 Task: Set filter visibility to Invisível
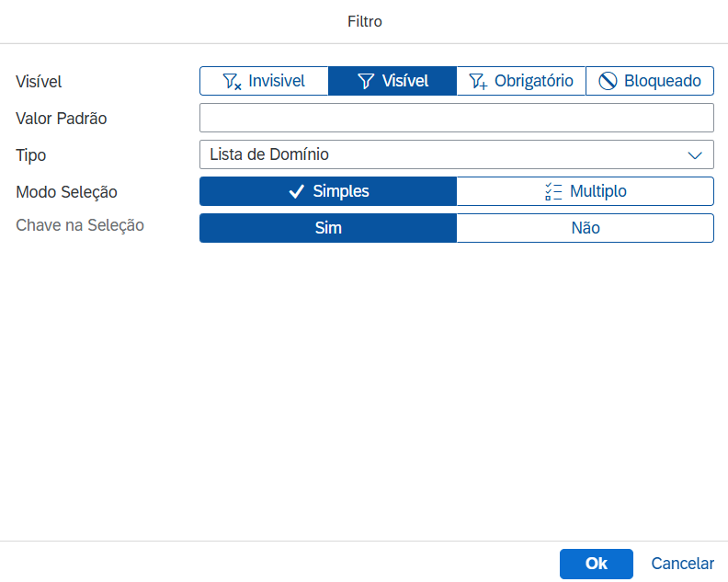click(264, 81)
